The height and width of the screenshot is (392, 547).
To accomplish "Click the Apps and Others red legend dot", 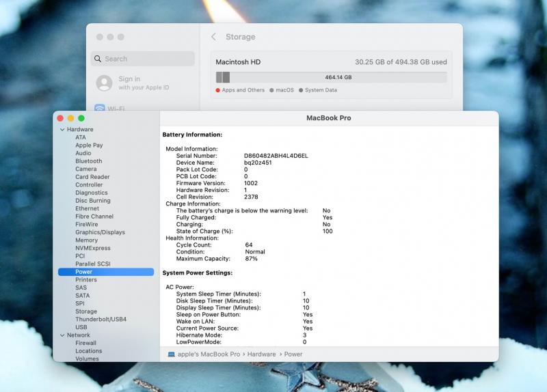I will (217, 90).
